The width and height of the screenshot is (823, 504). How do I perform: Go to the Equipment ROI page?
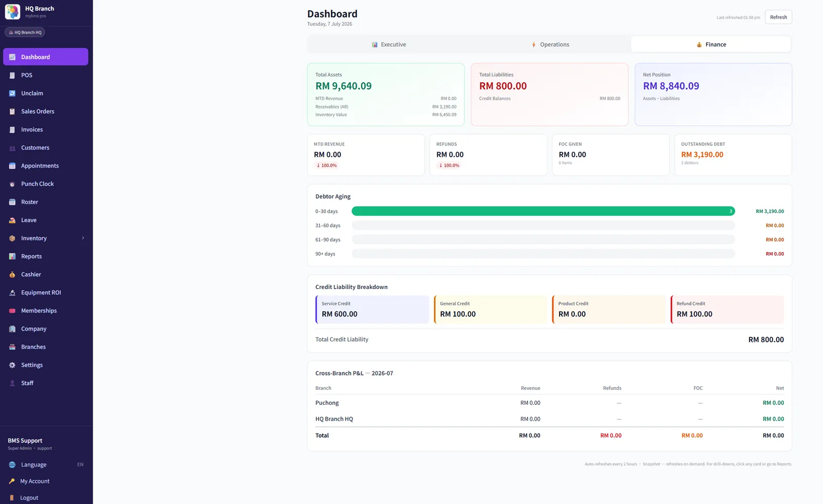[x=46, y=293]
